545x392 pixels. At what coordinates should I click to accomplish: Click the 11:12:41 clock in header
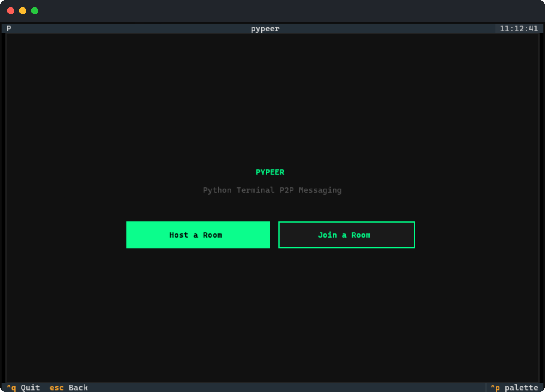pyautogui.click(x=519, y=29)
